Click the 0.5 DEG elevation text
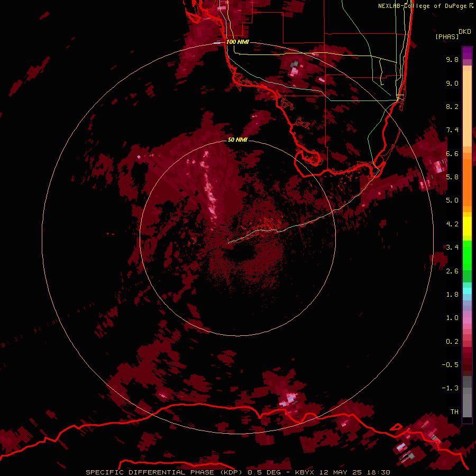Screen dimensions: 476x476 pos(264,472)
